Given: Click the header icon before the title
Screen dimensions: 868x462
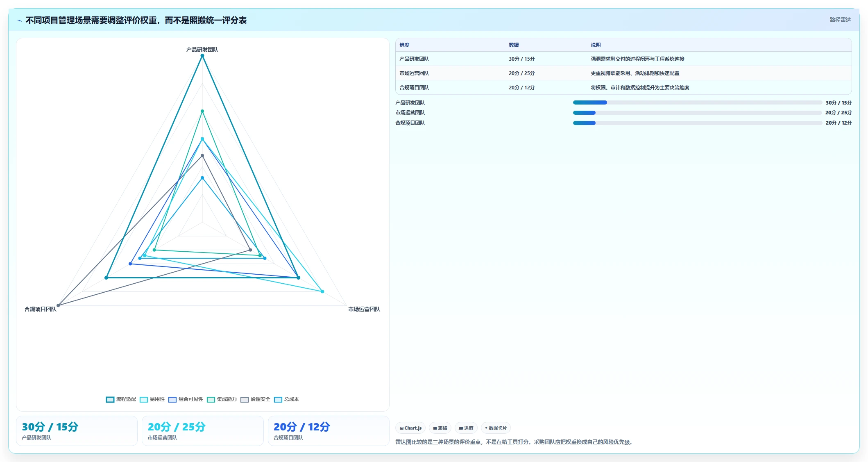Looking at the screenshot, I should (x=19, y=20).
